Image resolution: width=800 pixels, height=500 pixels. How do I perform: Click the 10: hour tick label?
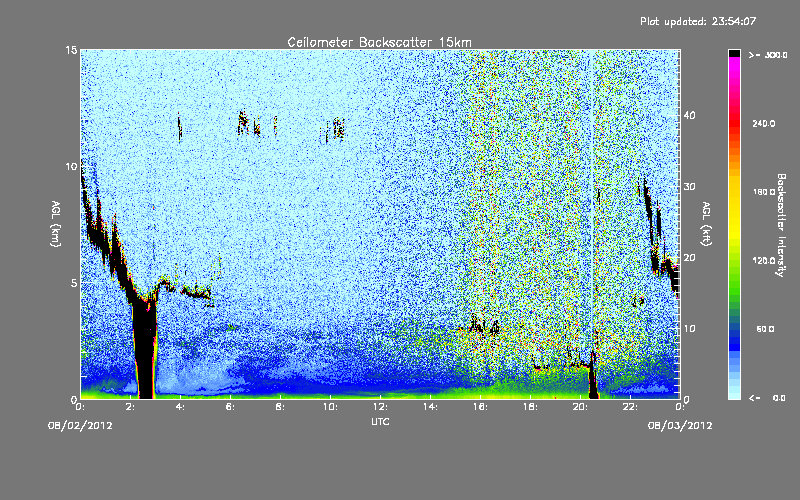tap(330, 407)
